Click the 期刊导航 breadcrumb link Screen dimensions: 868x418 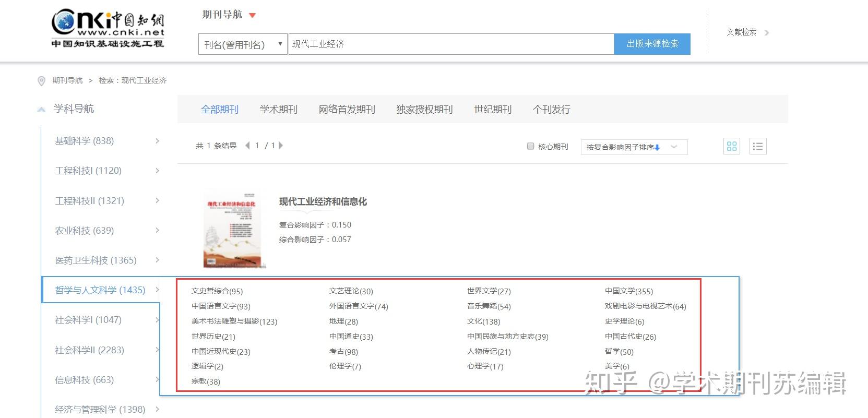(67, 80)
